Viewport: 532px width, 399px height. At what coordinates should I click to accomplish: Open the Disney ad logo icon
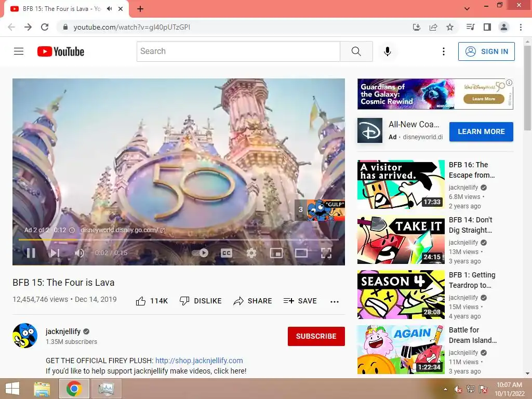(370, 130)
